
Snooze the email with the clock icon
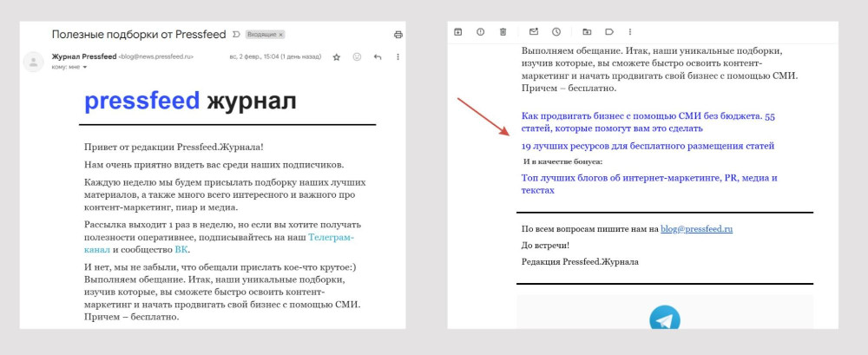point(556,31)
